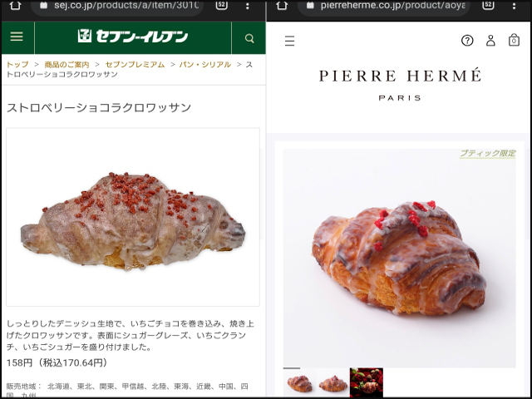Open right browser three-dot overflow menu

tap(514, 6)
